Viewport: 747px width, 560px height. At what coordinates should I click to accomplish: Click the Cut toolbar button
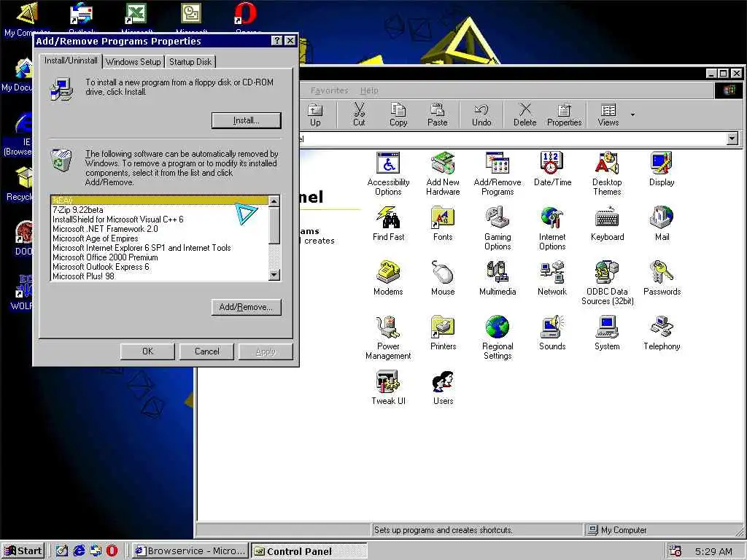(x=359, y=115)
